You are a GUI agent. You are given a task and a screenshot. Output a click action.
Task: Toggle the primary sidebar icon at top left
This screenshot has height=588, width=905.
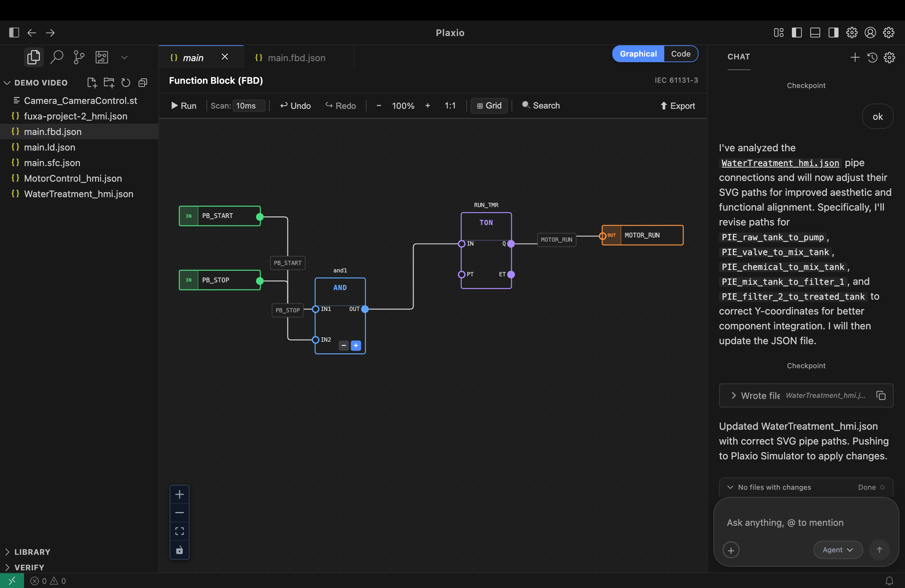[x=14, y=33]
